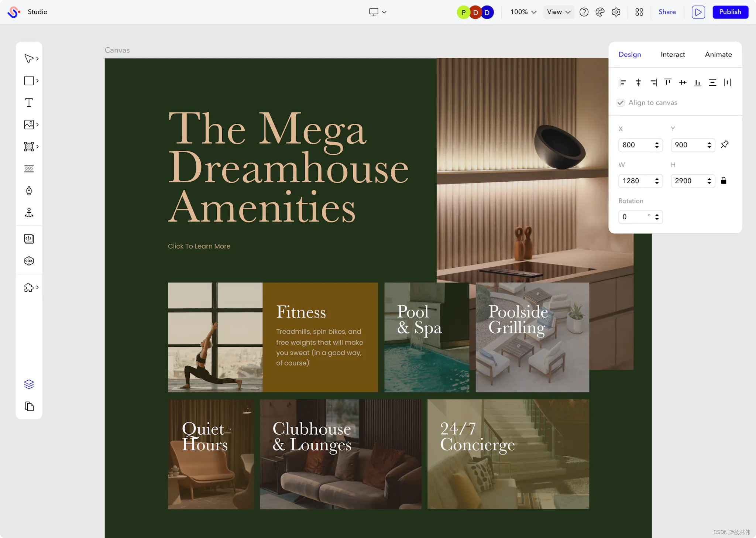Image resolution: width=756 pixels, height=538 pixels.
Task: Open the 100% zoom dropdown
Action: (x=523, y=12)
